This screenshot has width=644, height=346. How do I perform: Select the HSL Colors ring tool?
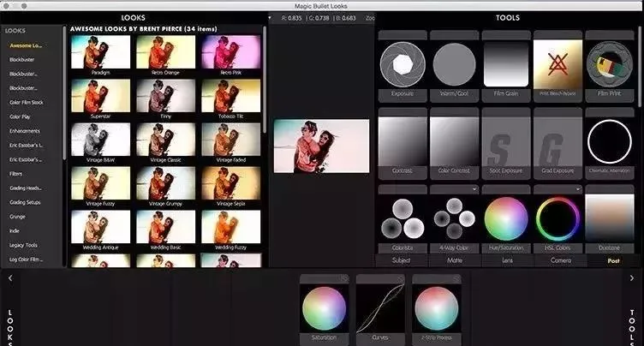click(x=558, y=218)
